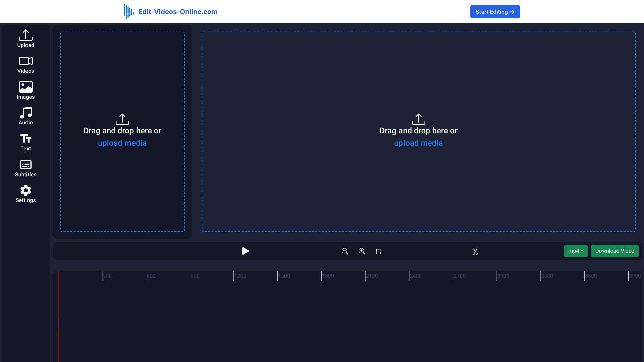Click the Download Video button
This screenshot has width=644, height=362.
[x=614, y=251]
